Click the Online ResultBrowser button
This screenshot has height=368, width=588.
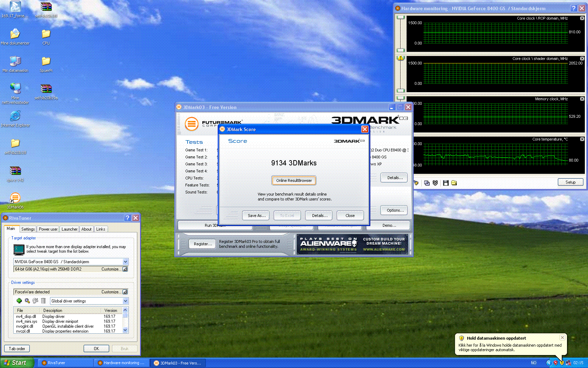pos(294,180)
